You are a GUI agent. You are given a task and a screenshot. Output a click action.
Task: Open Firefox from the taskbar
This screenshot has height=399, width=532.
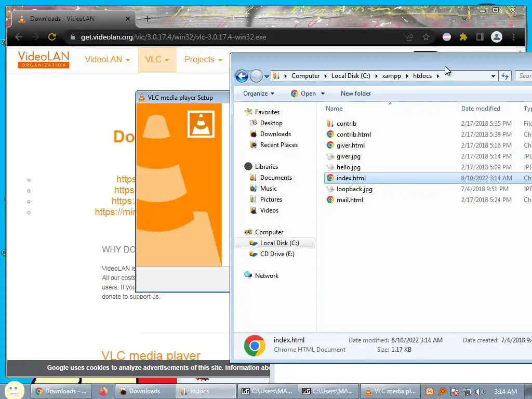pos(103,391)
